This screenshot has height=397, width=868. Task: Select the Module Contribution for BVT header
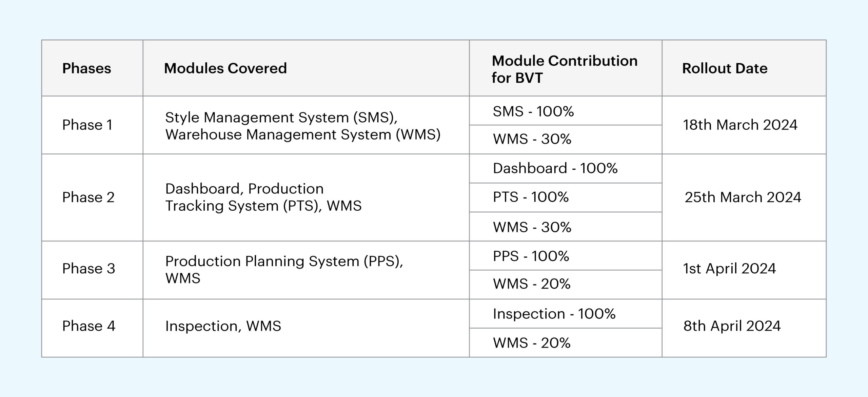[564, 69]
